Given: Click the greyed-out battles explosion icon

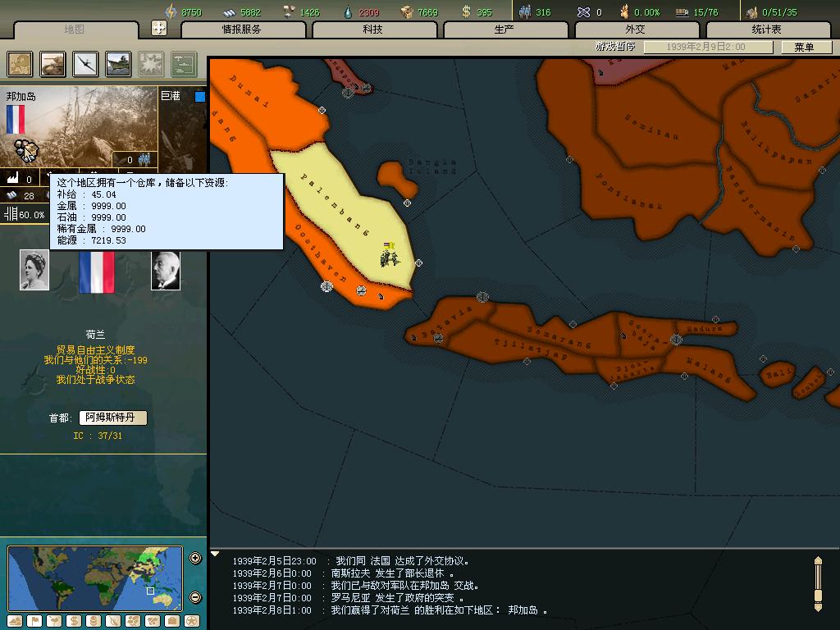Looking at the screenshot, I should (x=151, y=64).
